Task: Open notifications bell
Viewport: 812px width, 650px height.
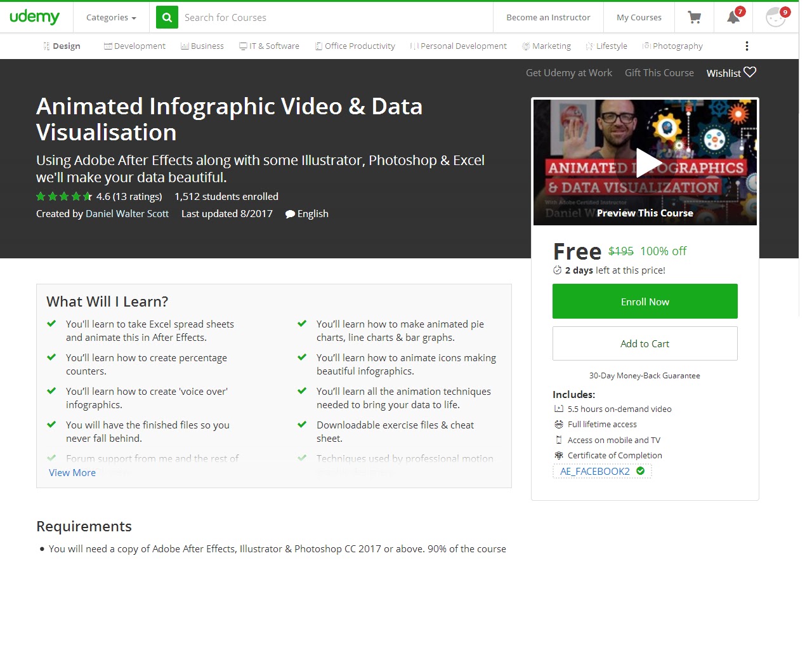Action: [x=734, y=17]
